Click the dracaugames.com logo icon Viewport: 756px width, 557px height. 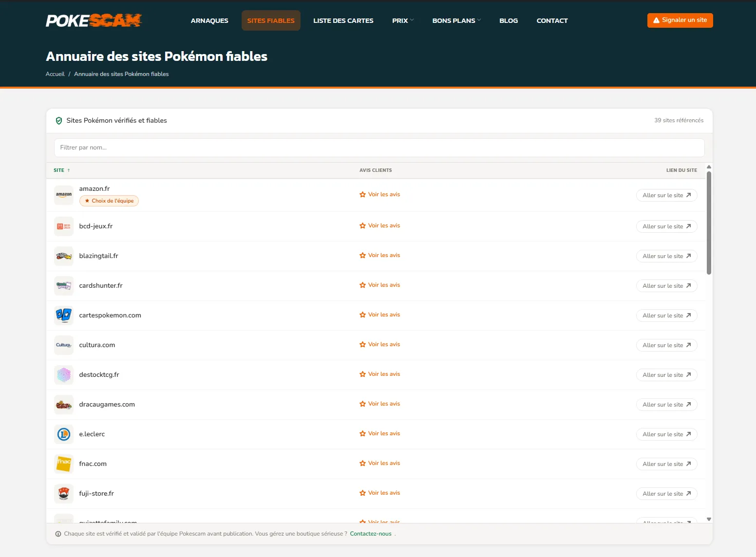pyautogui.click(x=64, y=405)
